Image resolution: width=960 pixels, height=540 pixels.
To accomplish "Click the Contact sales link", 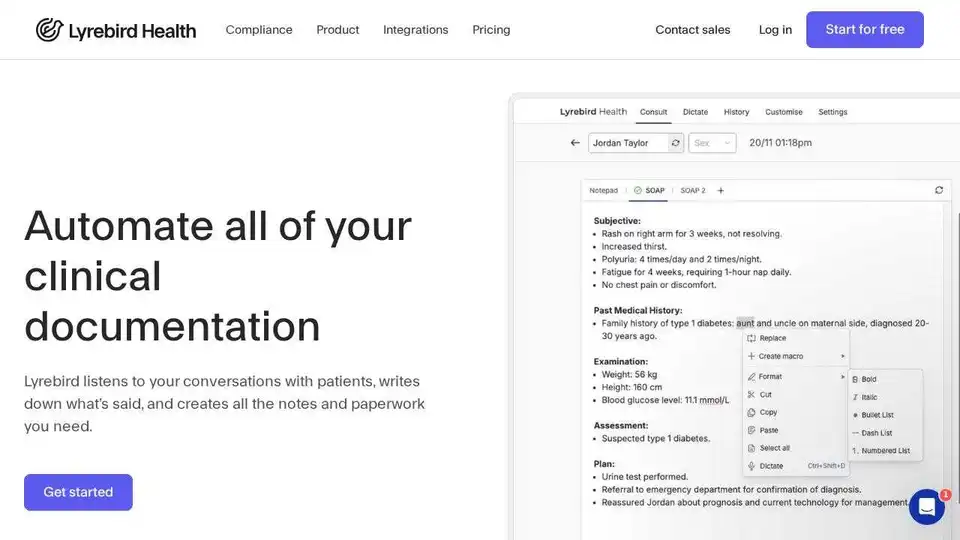I will [x=692, y=29].
